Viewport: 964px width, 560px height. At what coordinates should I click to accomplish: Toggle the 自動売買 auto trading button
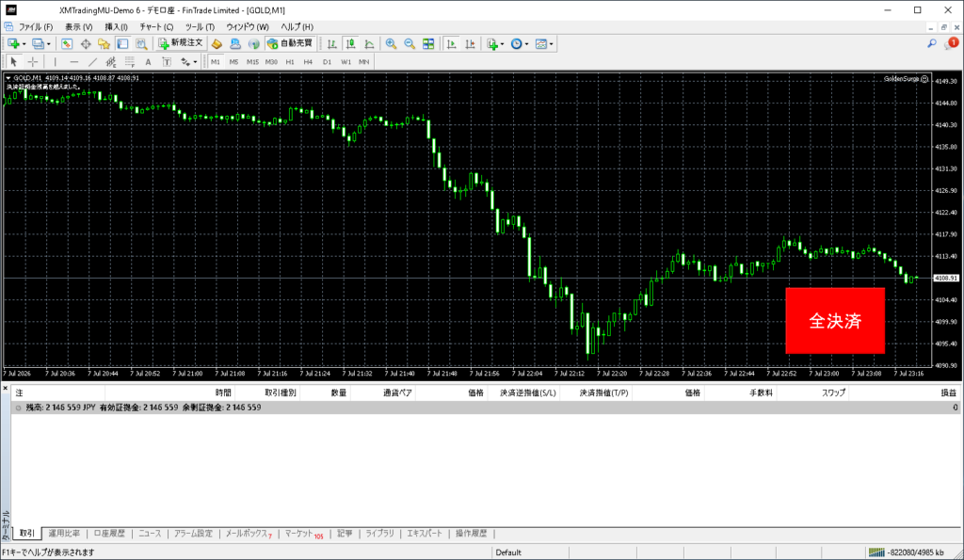tap(290, 43)
